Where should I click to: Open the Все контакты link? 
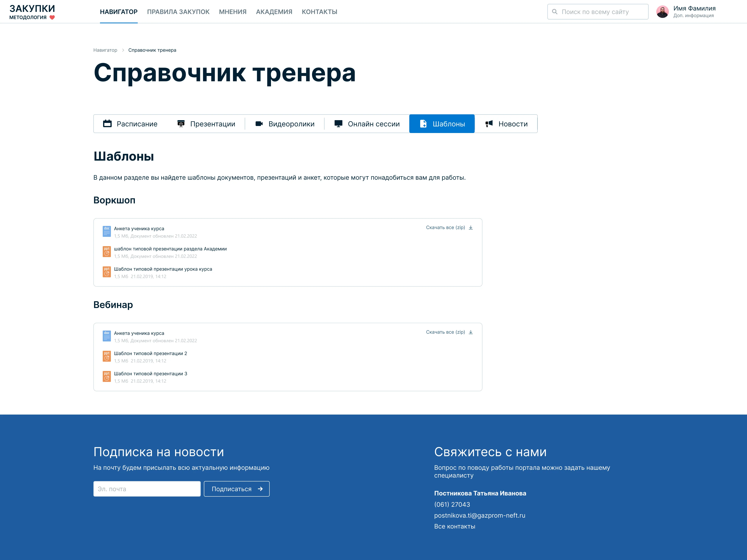point(454,526)
